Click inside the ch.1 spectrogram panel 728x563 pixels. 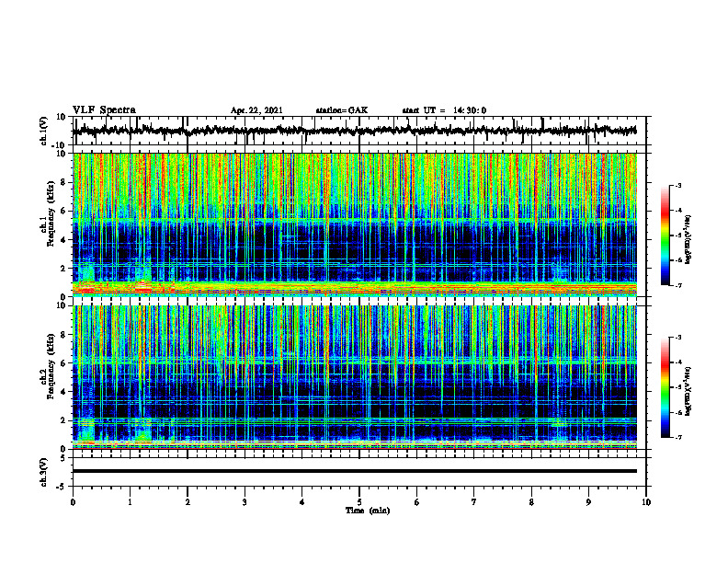[x=354, y=224]
